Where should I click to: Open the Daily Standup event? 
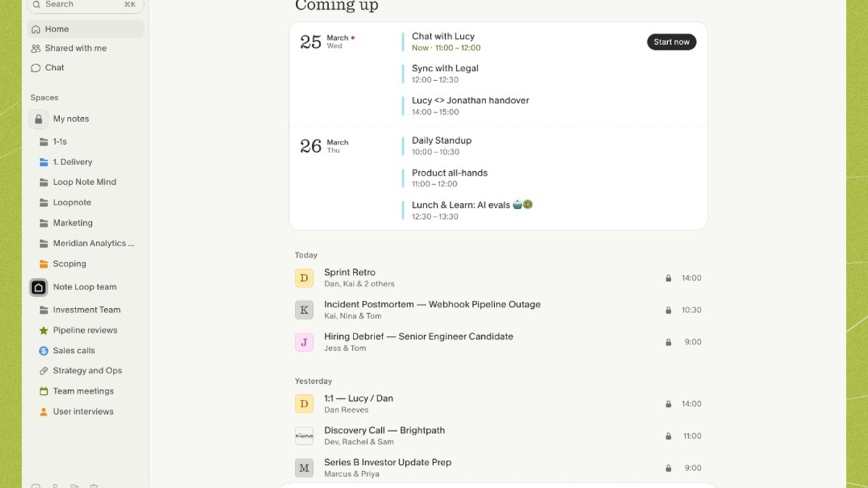(x=441, y=141)
